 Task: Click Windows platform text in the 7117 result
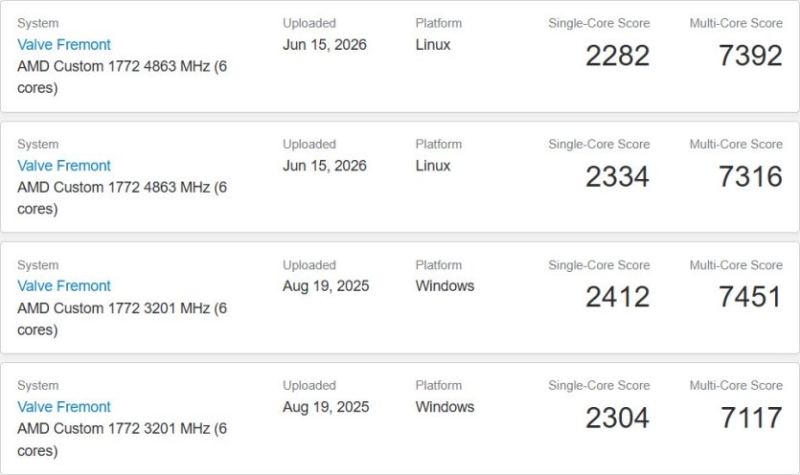[x=445, y=407]
